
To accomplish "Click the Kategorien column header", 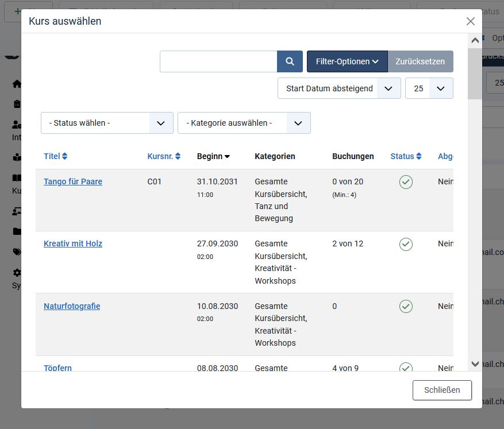I will [x=275, y=156].
